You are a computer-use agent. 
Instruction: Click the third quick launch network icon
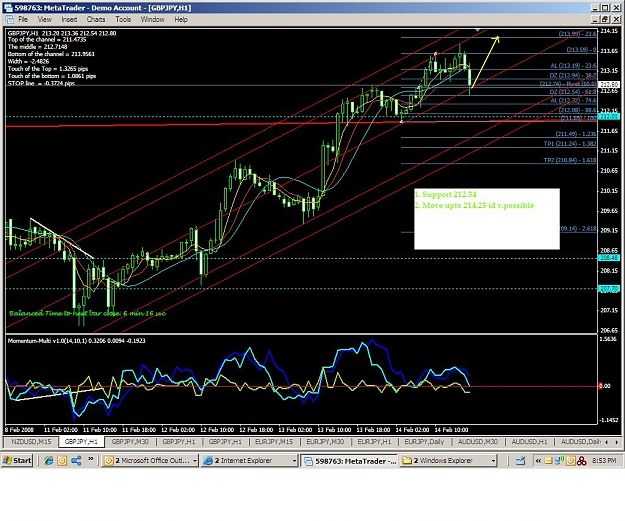click(76, 461)
